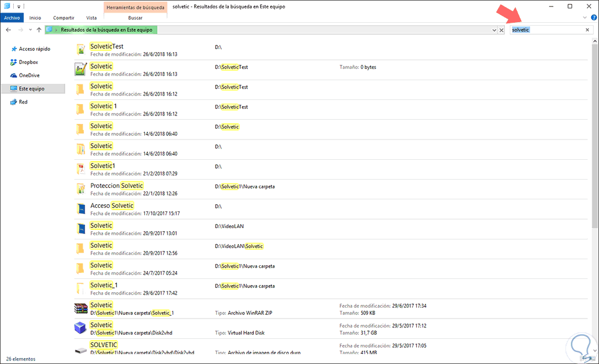Open the Red network location
Viewport: 599px width, 364px height.
click(x=23, y=102)
